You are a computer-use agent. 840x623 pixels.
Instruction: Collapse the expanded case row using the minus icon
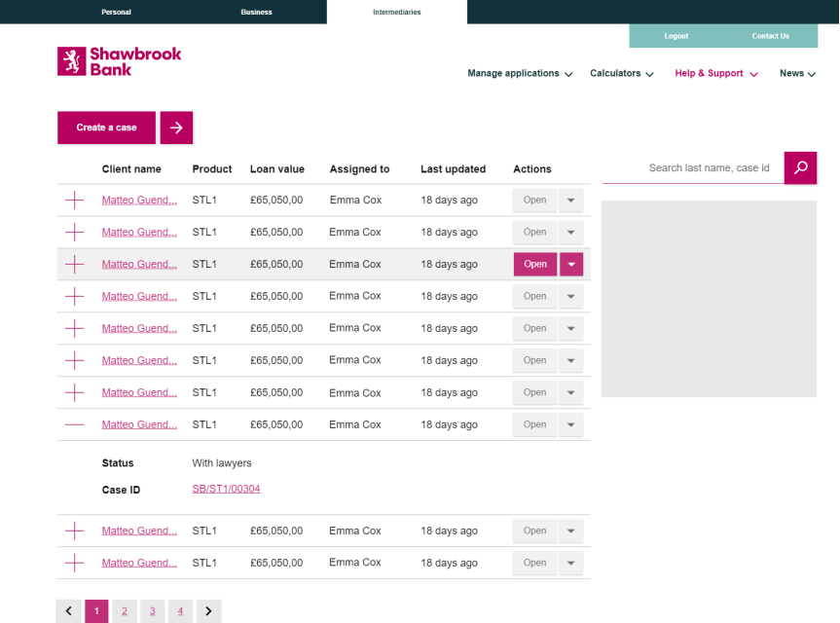[74, 424]
